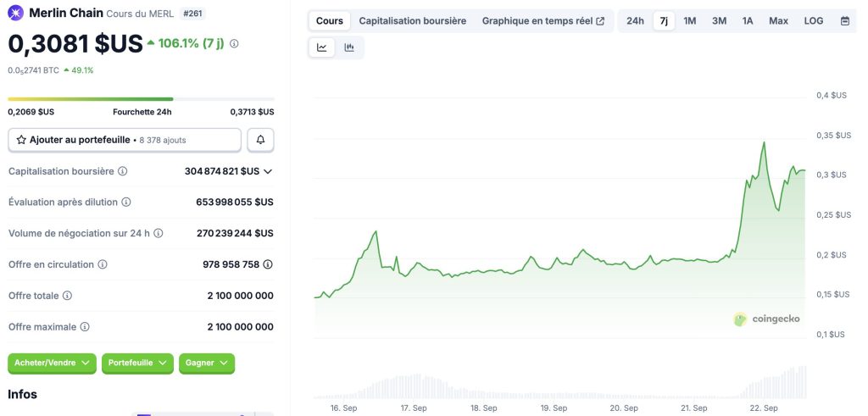The height and width of the screenshot is (416, 868).
Task: Select the 1M time range
Action: coord(690,20)
